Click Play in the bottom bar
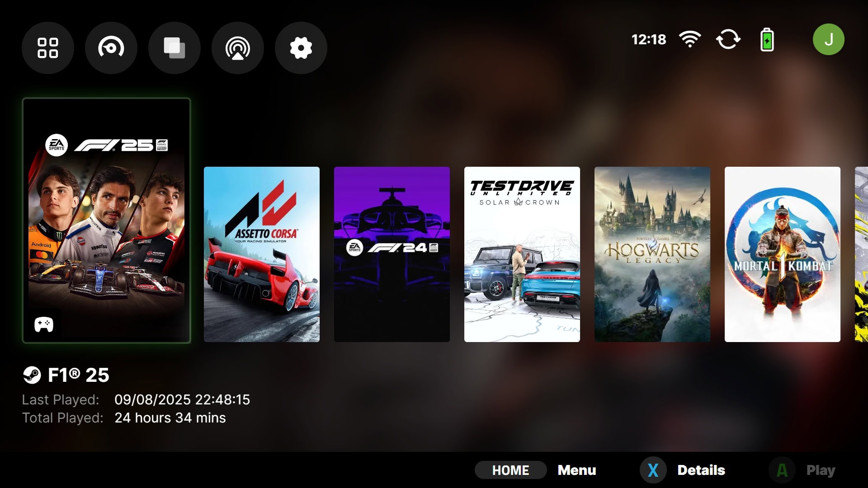The image size is (868, 488). (821, 470)
